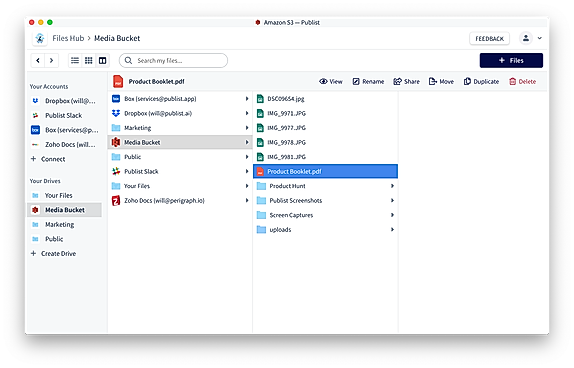The image size is (574, 368).
Task: Expand Box (services@publist.app) arrow
Action: click(x=247, y=98)
